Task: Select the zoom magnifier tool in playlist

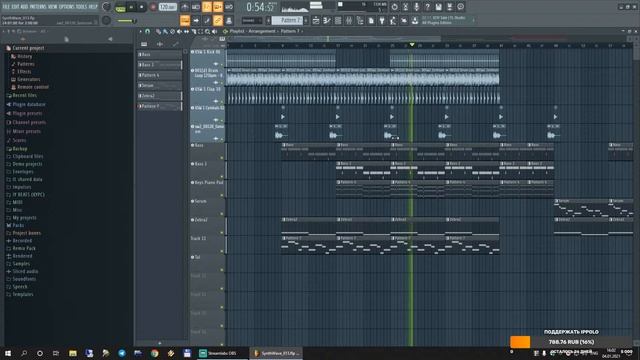Action: point(207,31)
